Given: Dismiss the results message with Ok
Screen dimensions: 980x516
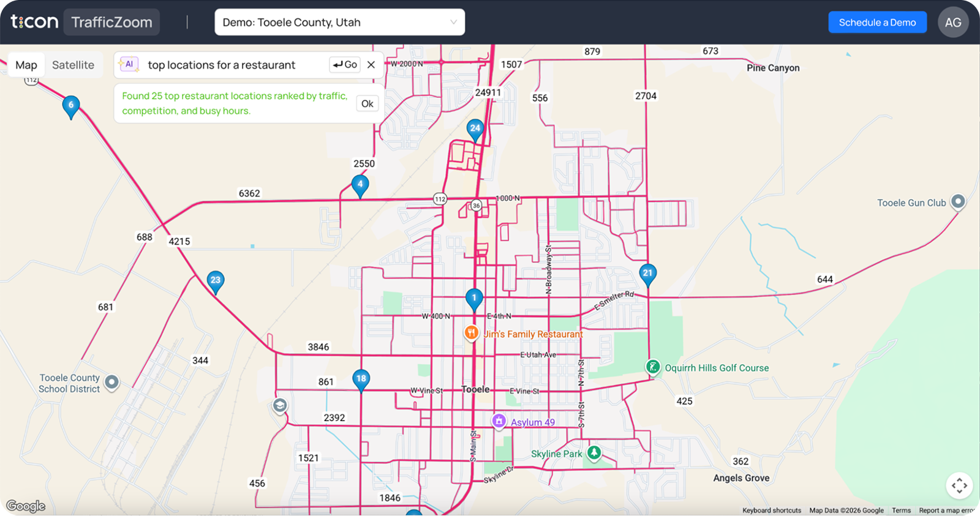Looking at the screenshot, I should tap(367, 103).
